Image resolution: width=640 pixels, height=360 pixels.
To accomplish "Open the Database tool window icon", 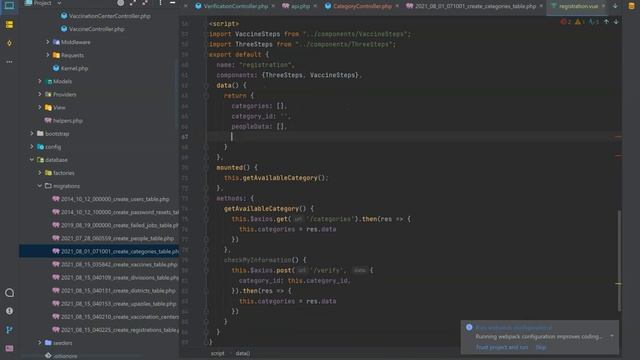I will [x=632, y=6].
